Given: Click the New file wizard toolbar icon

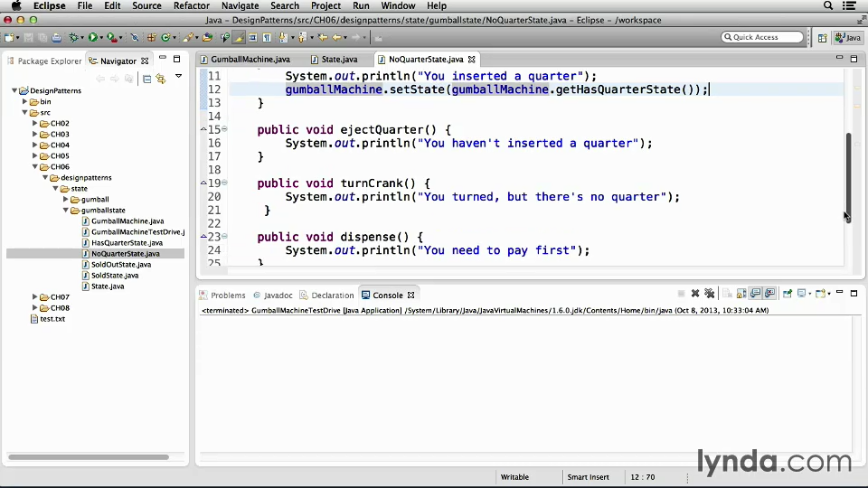Looking at the screenshot, I should 9,38.
